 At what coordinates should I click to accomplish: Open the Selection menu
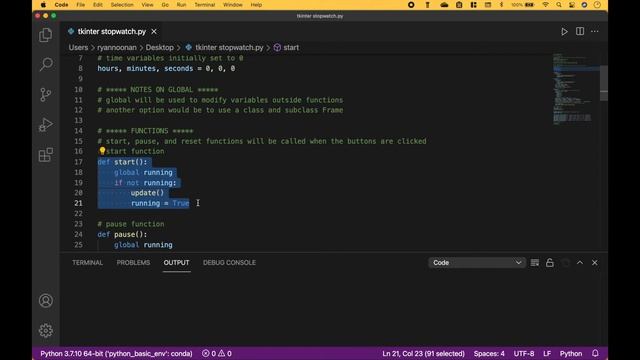pos(122,5)
